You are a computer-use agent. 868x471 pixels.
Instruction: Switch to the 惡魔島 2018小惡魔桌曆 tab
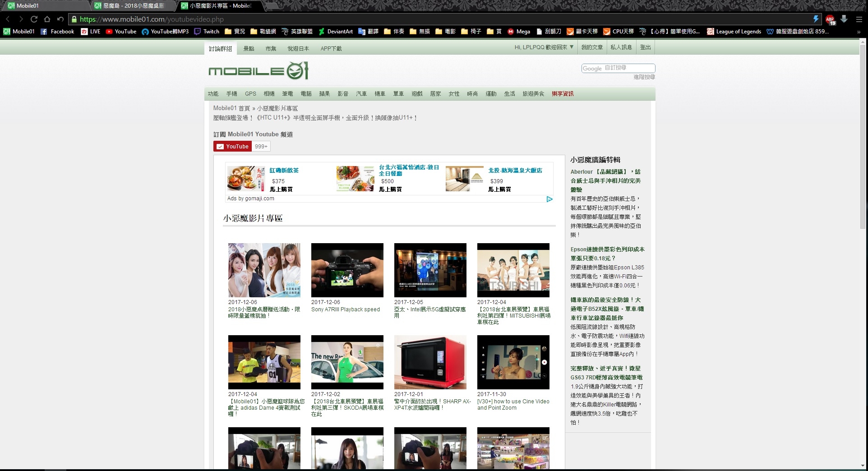point(133,6)
